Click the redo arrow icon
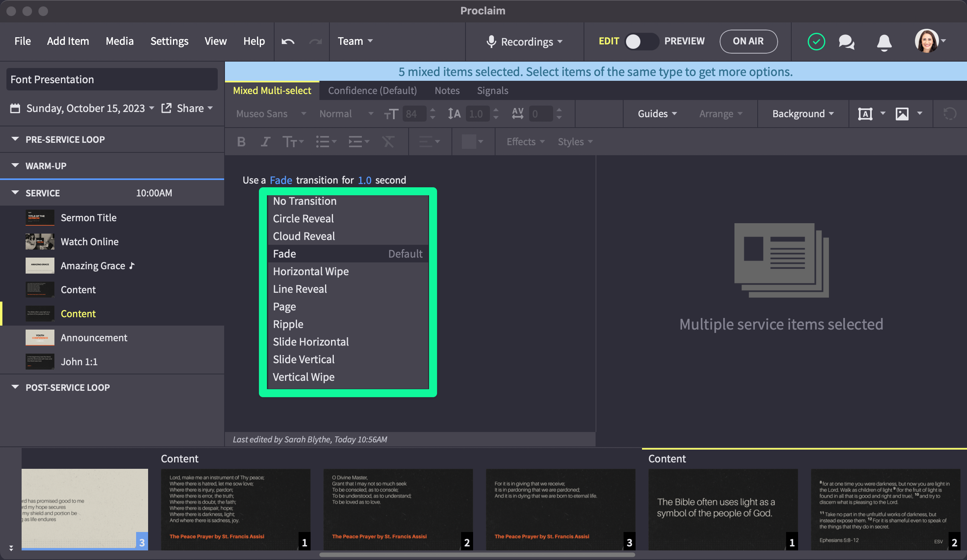967x560 pixels. 315,41
